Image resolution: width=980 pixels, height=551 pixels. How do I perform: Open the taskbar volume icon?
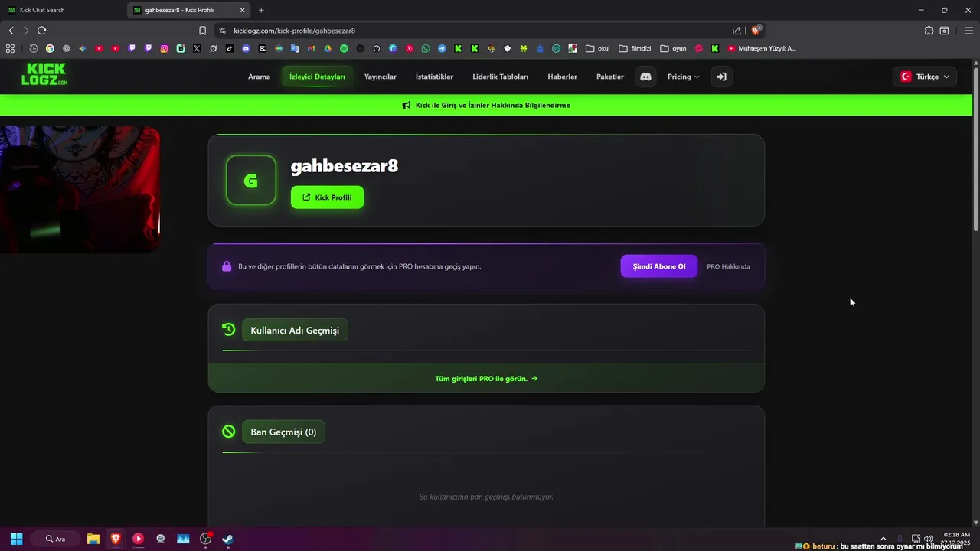pos(929,539)
